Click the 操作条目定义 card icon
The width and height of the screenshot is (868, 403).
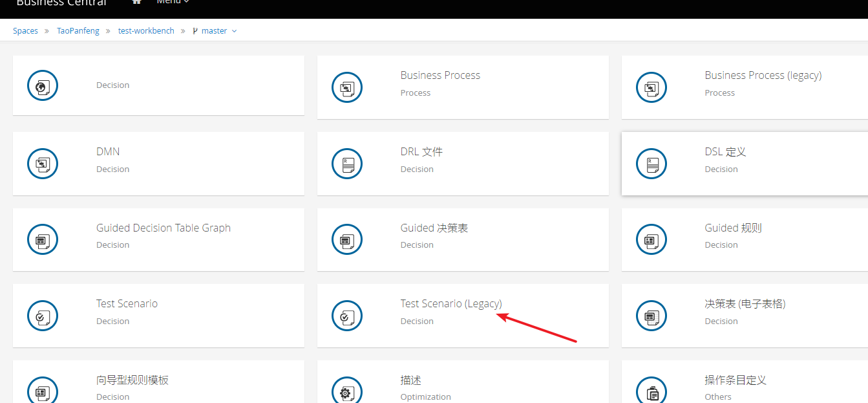coord(651,391)
